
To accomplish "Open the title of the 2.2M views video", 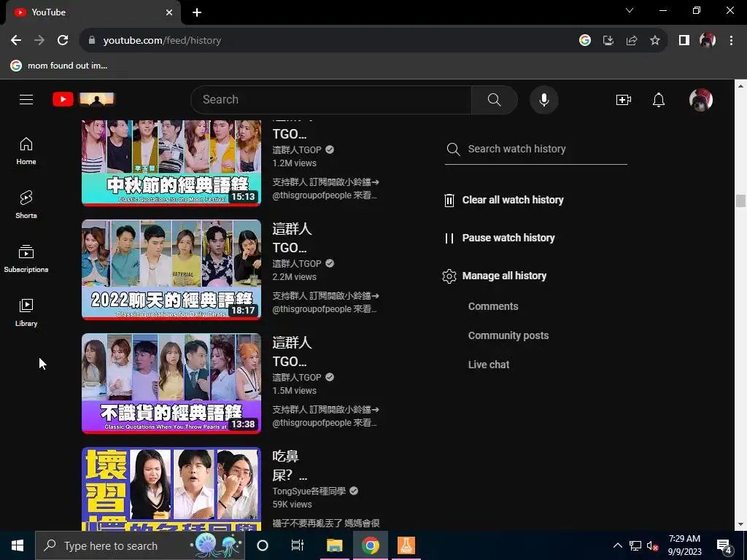I will (292, 238).
